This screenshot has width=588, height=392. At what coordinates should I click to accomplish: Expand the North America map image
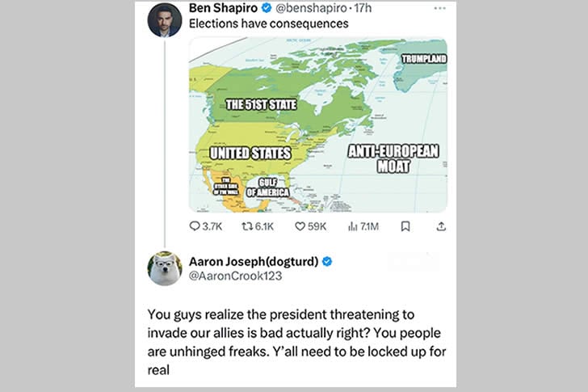pos(317,124)
